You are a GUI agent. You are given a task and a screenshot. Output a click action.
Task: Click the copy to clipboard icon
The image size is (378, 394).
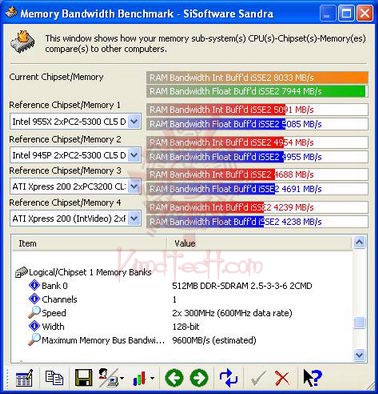click(54, 378)
